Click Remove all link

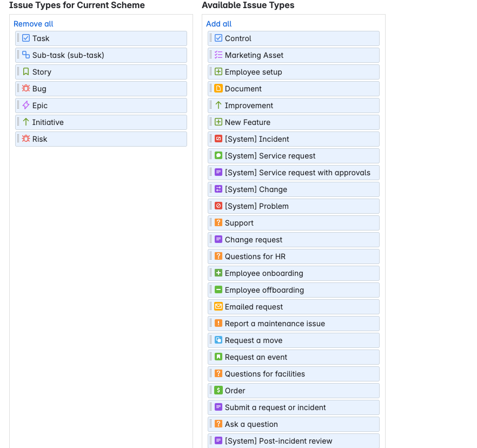pos(33,24)
